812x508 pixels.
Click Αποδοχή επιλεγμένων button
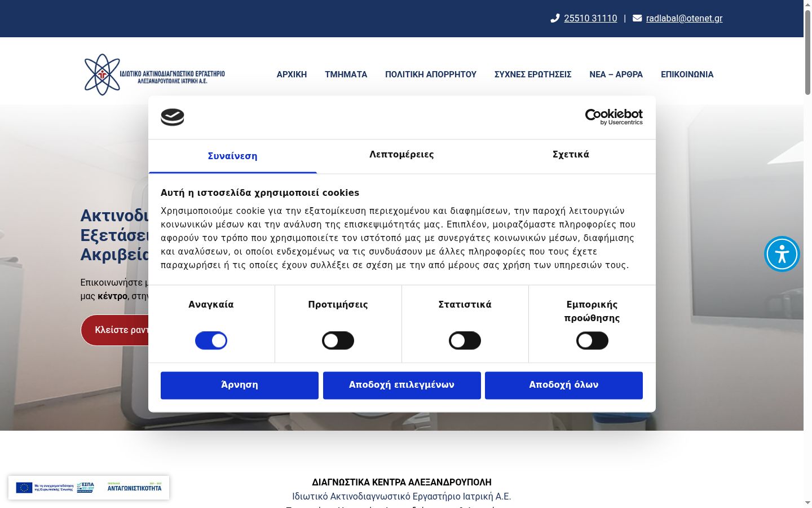click(x=401, y=386)
